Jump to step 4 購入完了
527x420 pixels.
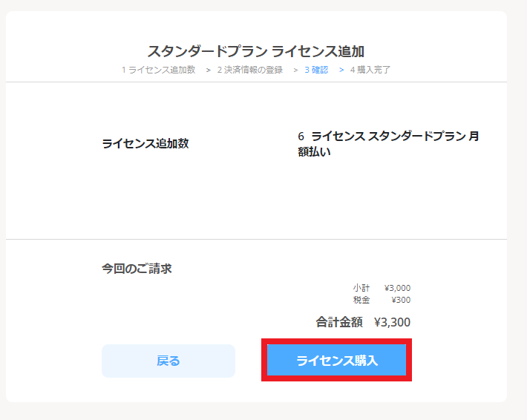(370, 70)
